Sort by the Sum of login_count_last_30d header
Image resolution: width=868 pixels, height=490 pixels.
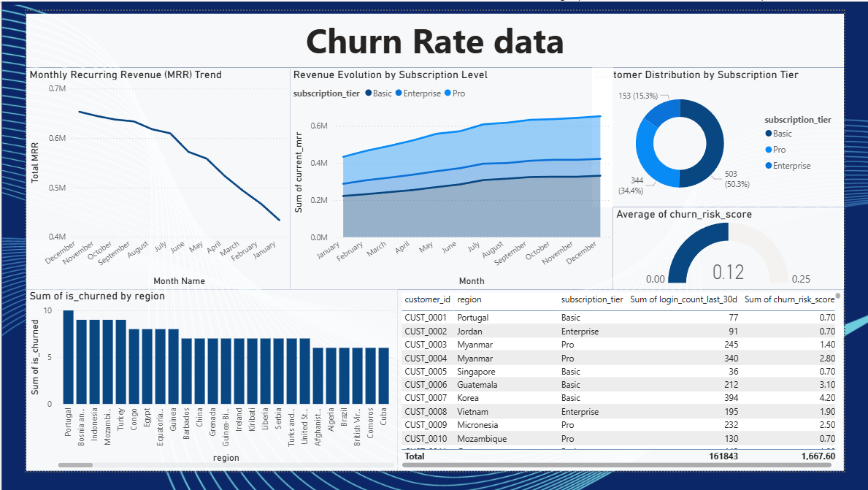click(x=684, y=299)
